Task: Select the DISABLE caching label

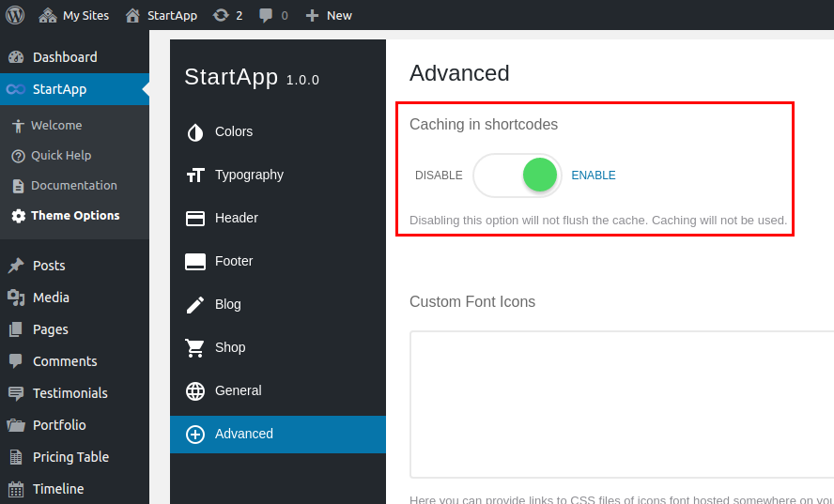Action: click(x=439, y=176)
